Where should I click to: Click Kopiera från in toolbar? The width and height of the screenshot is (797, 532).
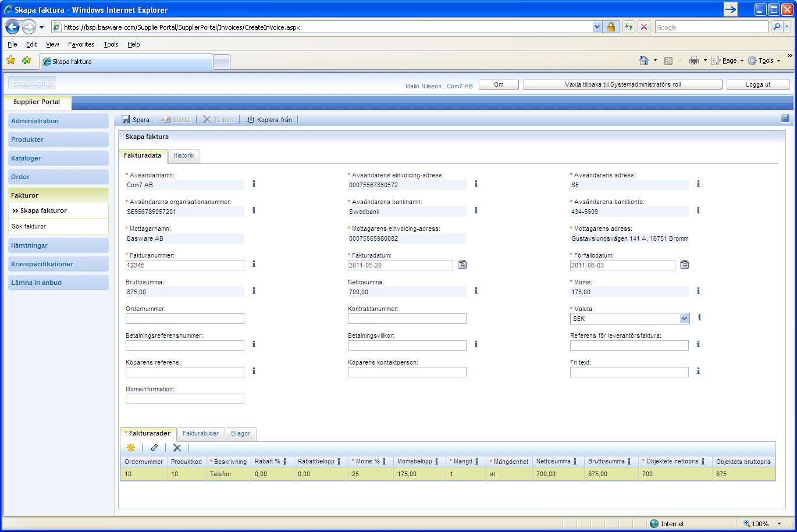tap(269, 119)
